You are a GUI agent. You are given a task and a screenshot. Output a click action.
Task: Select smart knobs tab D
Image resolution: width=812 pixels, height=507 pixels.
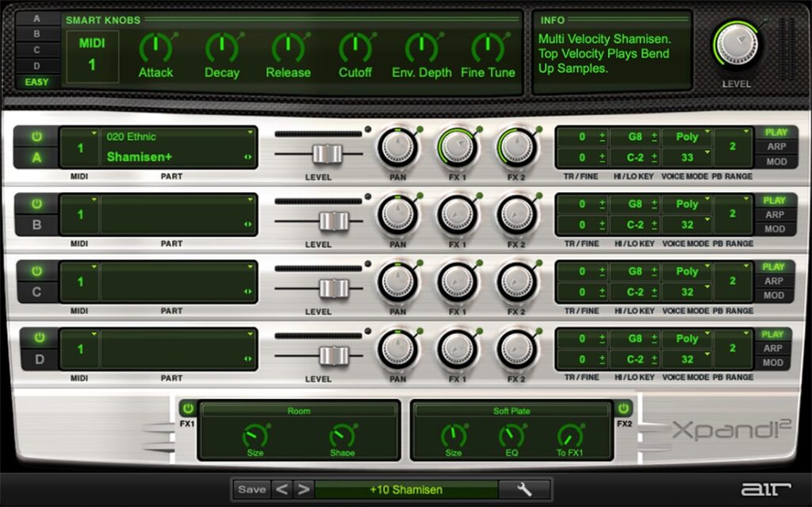point(36,66)
